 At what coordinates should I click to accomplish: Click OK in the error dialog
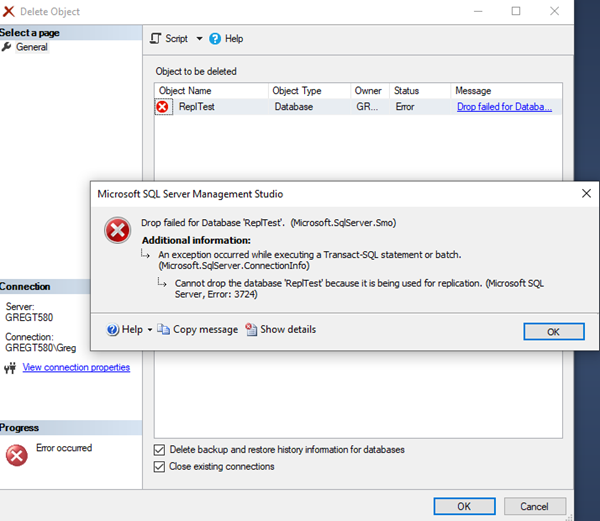pyautogui.click(x=554, y=332)
